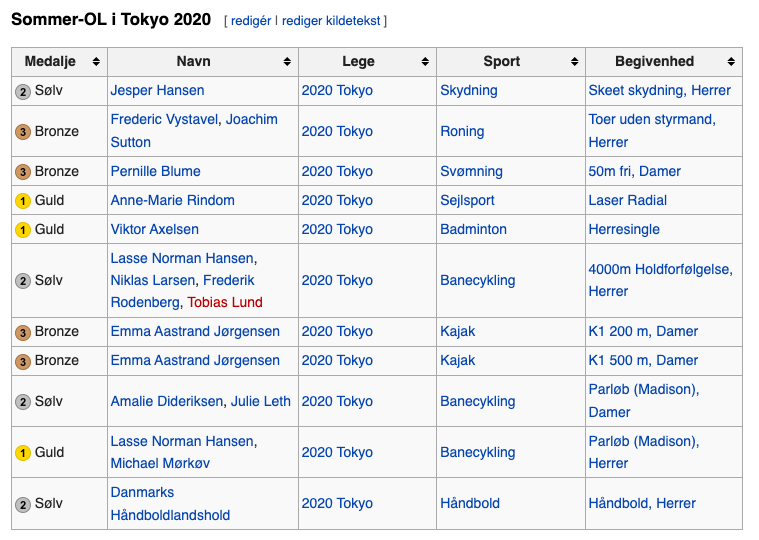Open 2020 Tokyo link in Jesper Hansen row
The width and height of the screenshot is (759, 540).
tap(337, 90)
